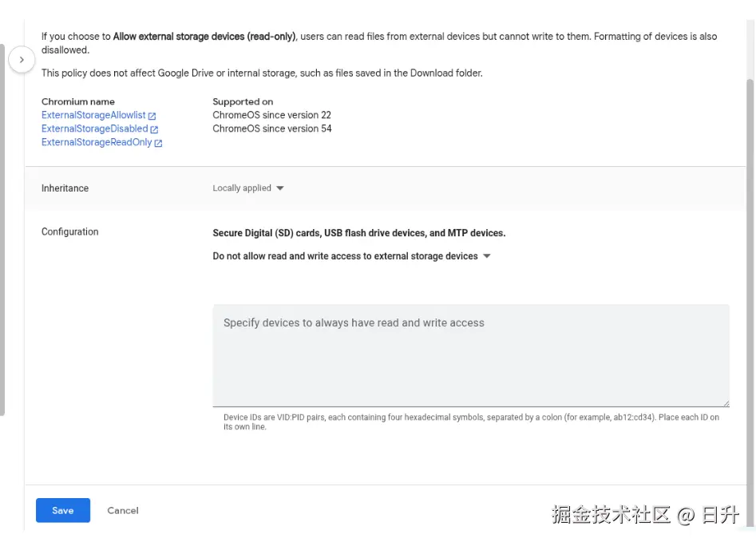Click the left panel scrollbar thumb
The width and height of the screenshot is (756, 542).
tap(2, 231)
